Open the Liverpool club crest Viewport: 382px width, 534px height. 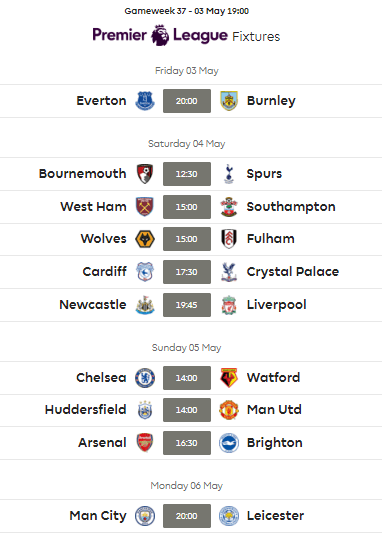click(x=229, y=305)
